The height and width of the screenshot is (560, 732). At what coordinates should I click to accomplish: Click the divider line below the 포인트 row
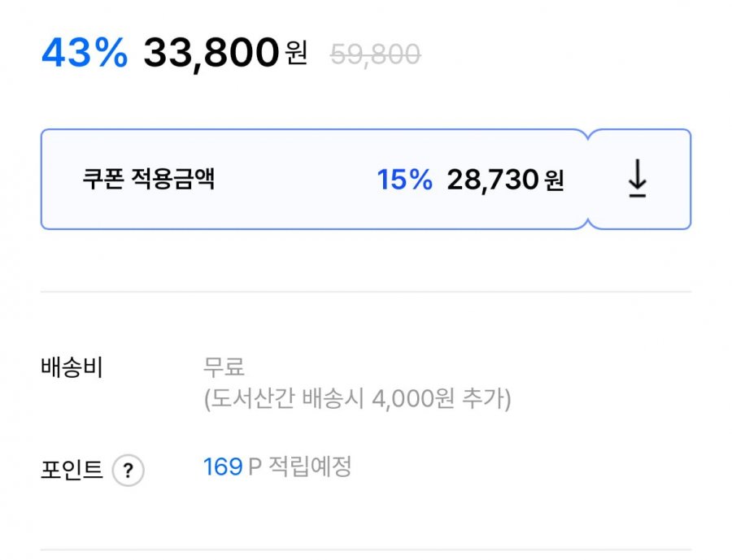(x=366, y=549)
